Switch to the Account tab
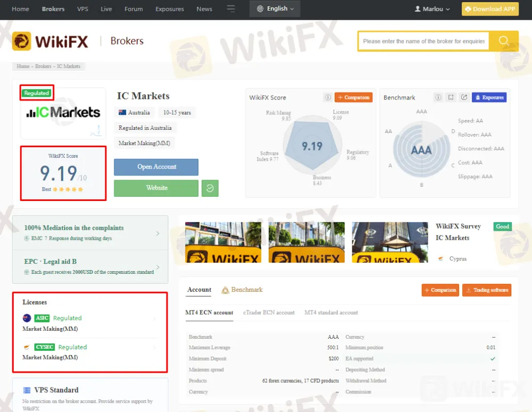Viewport: 532px width, 412px height. [x=199, y=290]
